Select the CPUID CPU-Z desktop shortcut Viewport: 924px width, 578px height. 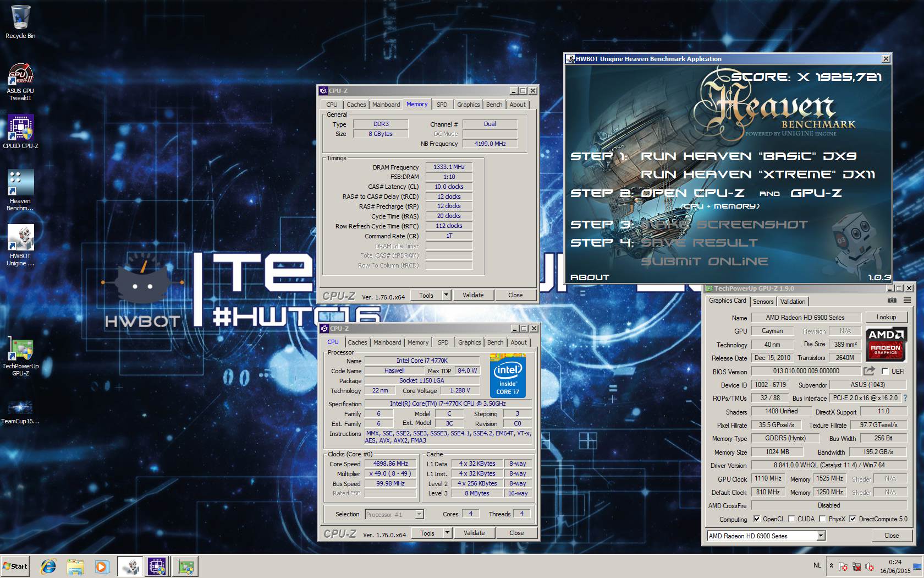click(x=20, y=132)
